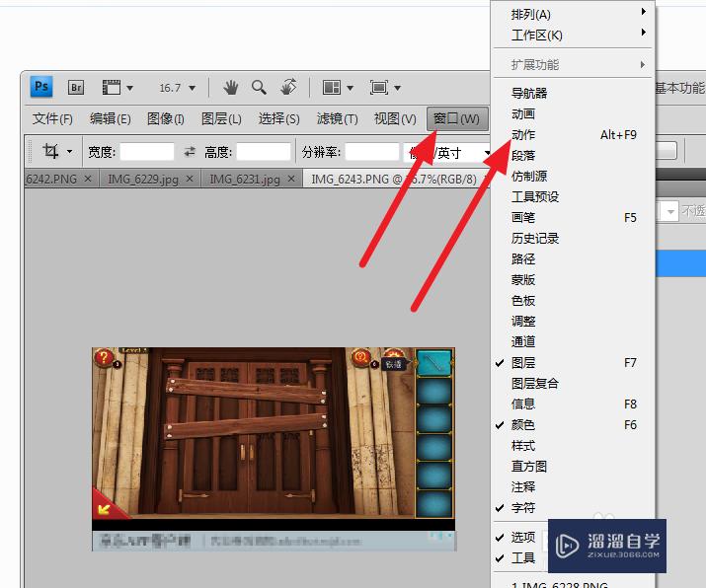This screenshot has width=706, height=588.
Task: Open the 16.7 zoom level dropdown
Action: click(192, 88)
